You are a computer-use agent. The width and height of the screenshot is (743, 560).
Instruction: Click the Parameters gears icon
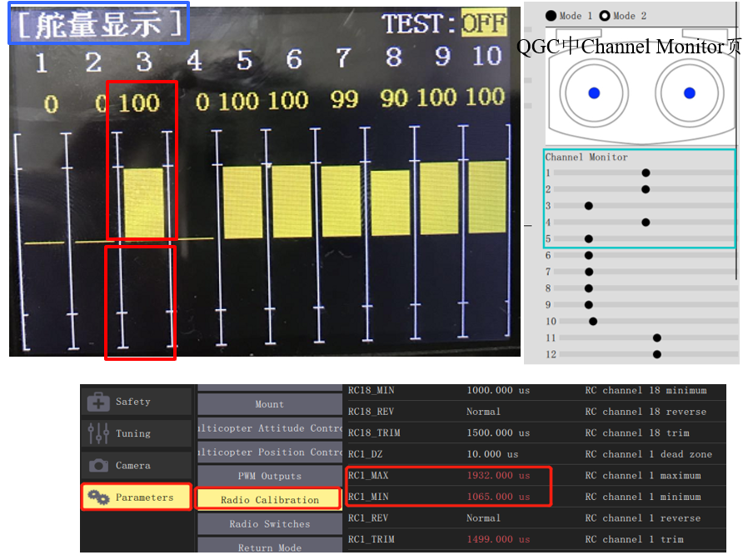(x=98, y=497)
